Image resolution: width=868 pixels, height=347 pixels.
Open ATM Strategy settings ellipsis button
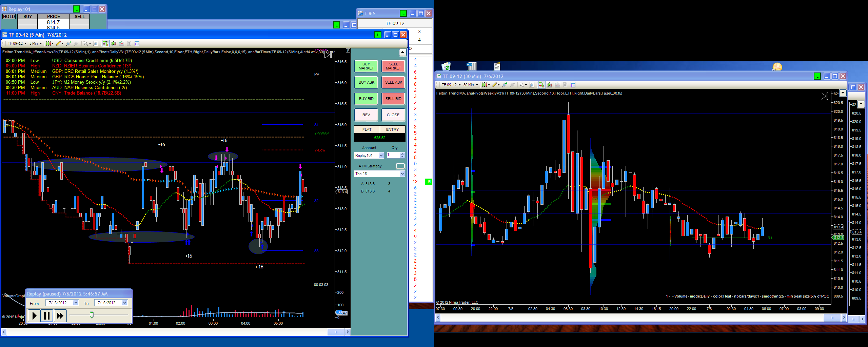pyautogui.click(x=400, y=166)
